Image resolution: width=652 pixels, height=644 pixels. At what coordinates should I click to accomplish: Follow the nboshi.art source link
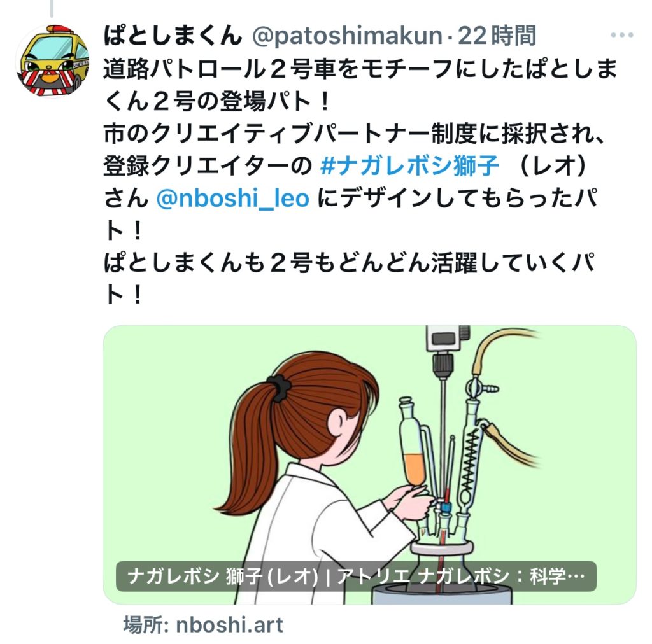pos(203,625)
